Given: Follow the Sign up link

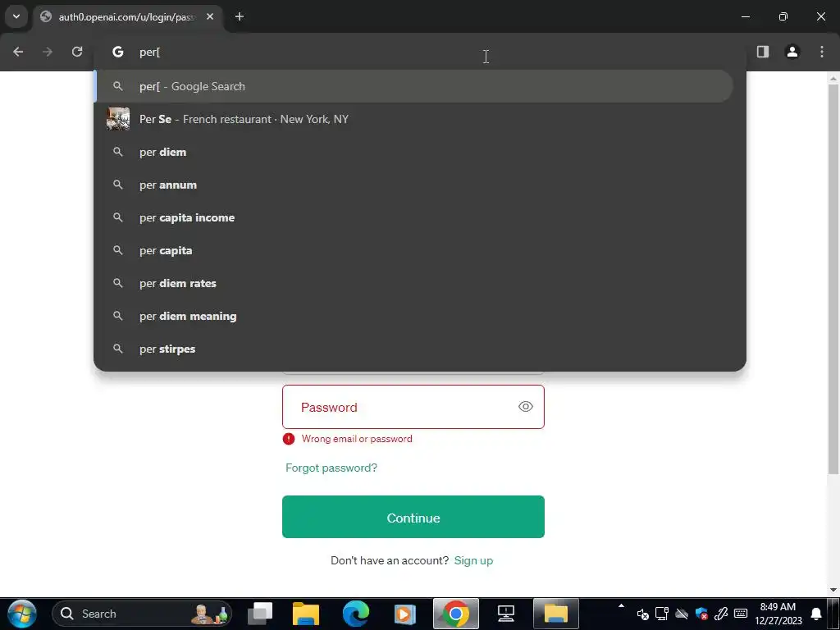Looking at the screenshot, I should pos(473,560).
